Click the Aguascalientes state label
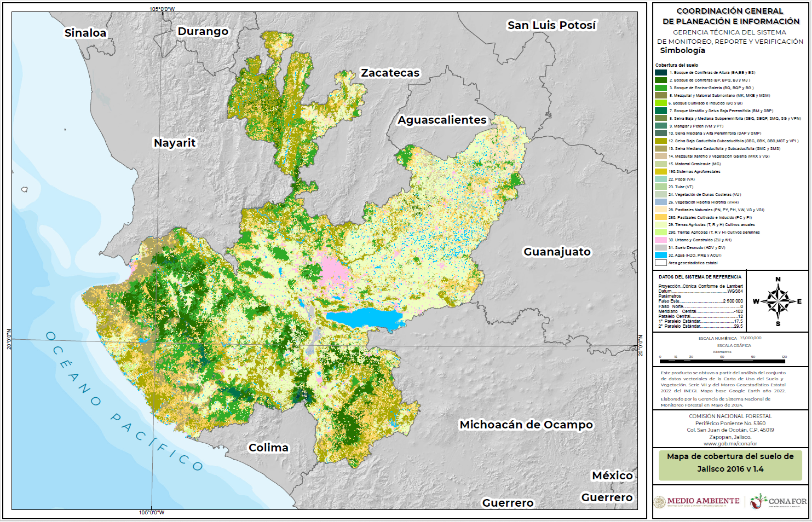Image resolution: width=812 pixels, height=522 pixels. pos(442,120)
